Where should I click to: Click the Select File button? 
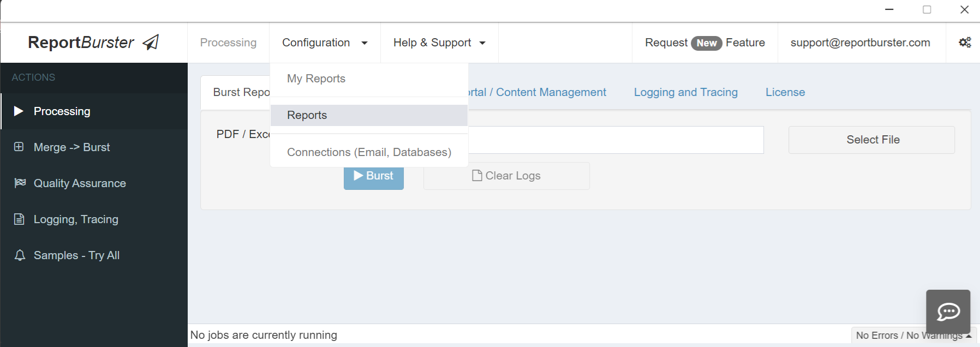871,140
